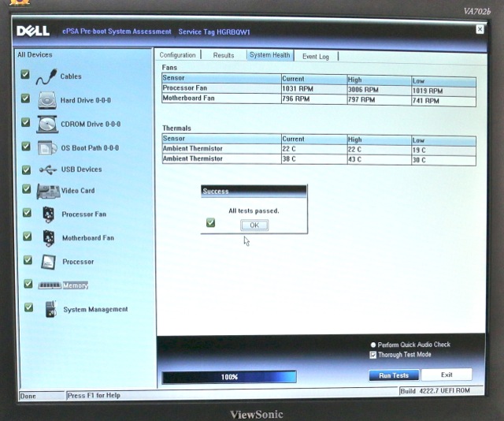Viewport: 504px width, 421px height.
Task: Uncheck the OS Boot Path checkbox
Action: click(26, 146)
